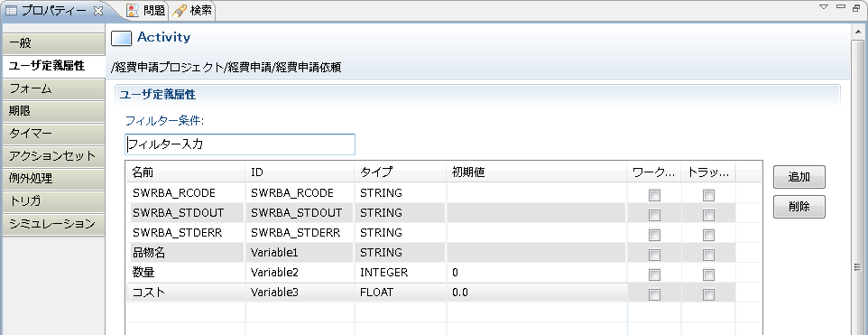
Task: Open the 一般 section
Action: click(53, 43)
